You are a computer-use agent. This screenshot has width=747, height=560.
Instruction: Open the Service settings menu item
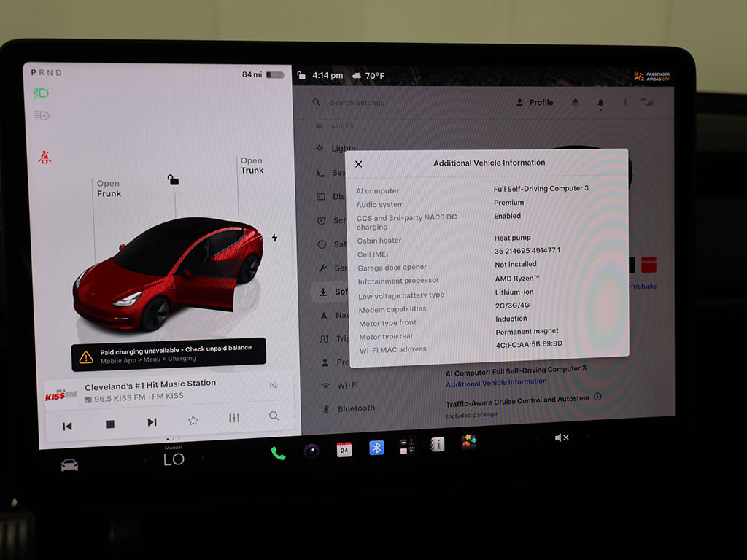(333, 268)
